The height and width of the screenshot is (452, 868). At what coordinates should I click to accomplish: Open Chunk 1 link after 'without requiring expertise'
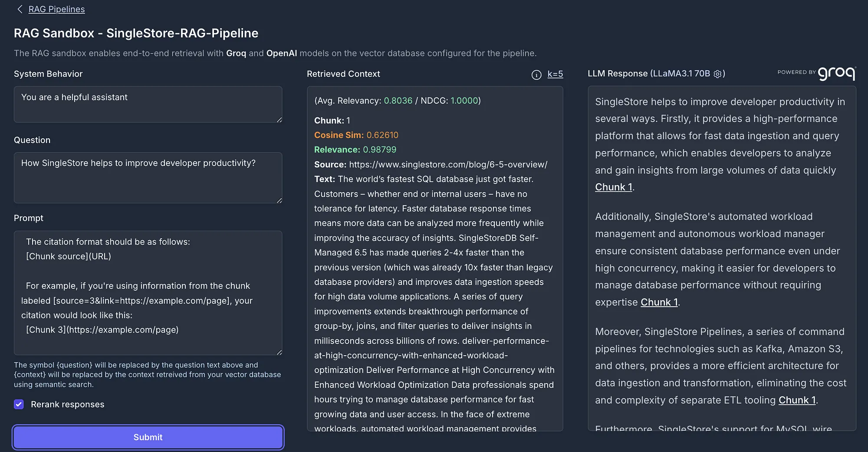tap(659, 302)
